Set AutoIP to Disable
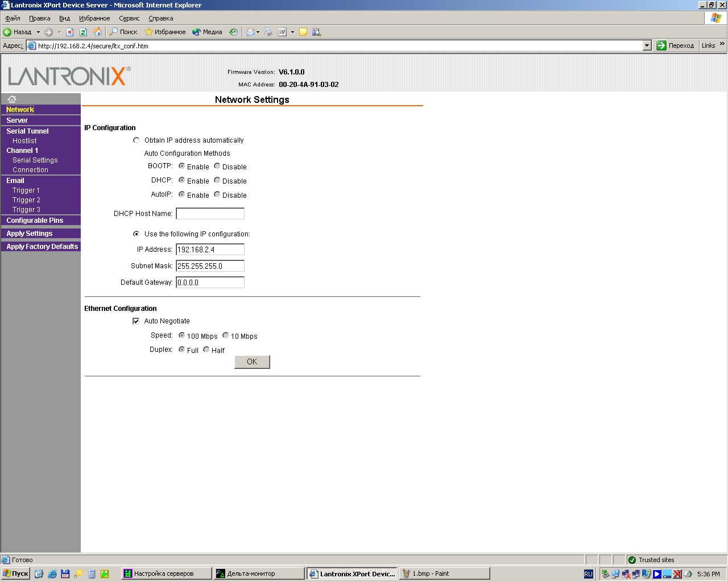This screenshot has height=582, width=728. tap(217, 194)
